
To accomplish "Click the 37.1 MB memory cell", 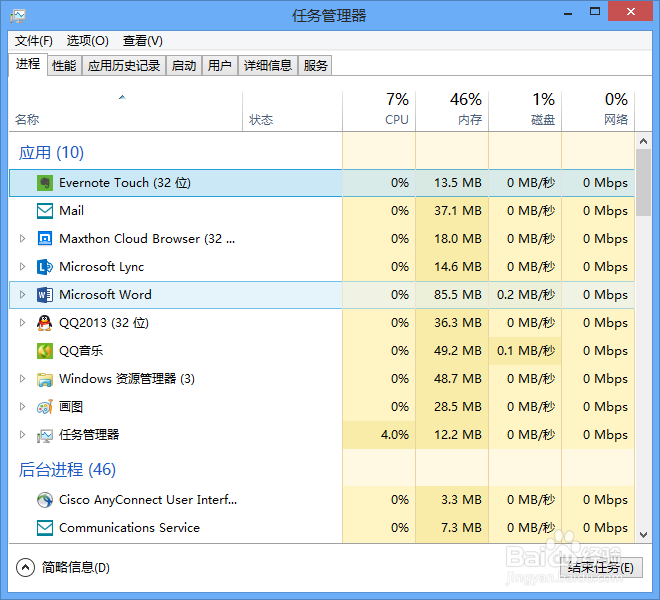I will tap(452, 211).
